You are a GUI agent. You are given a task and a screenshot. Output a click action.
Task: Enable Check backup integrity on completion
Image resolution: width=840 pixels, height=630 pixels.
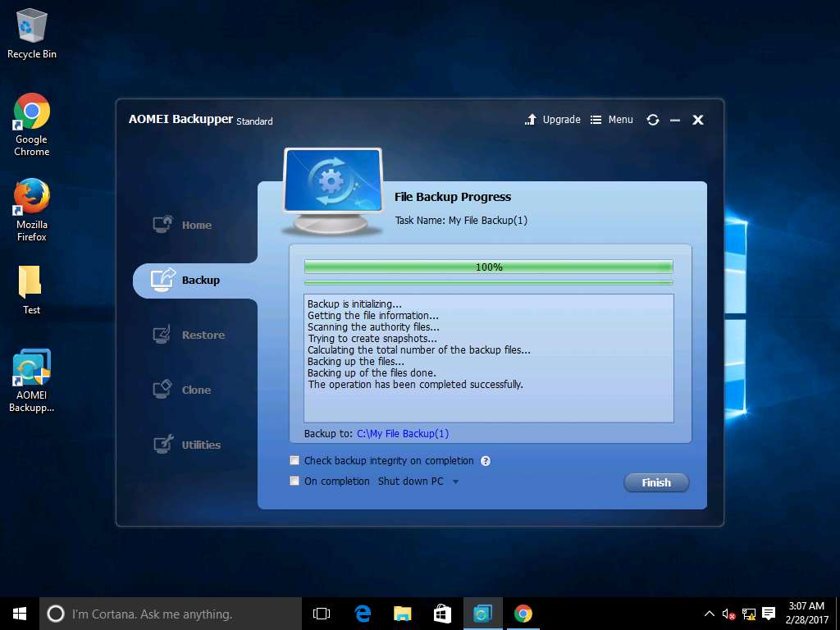(294, 460)
